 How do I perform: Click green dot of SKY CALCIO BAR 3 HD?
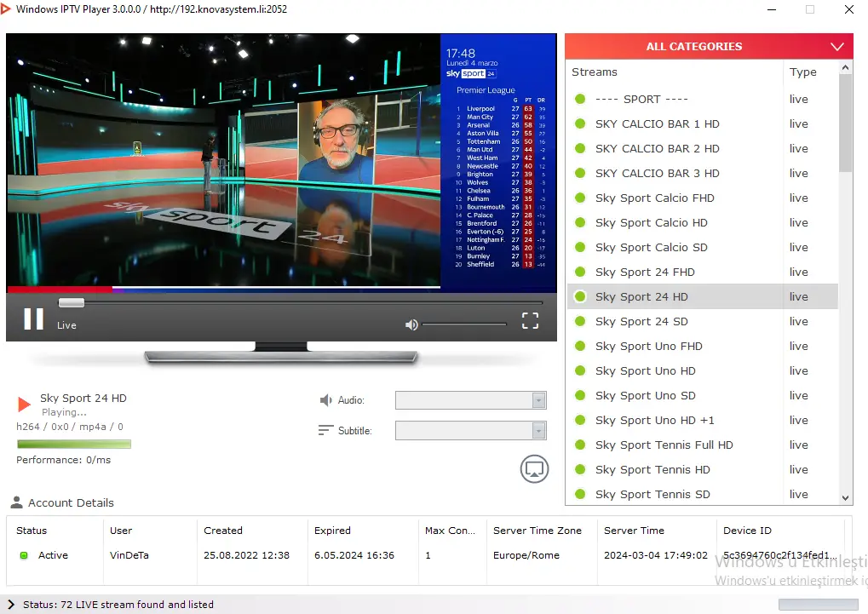(x=580, y=173)
